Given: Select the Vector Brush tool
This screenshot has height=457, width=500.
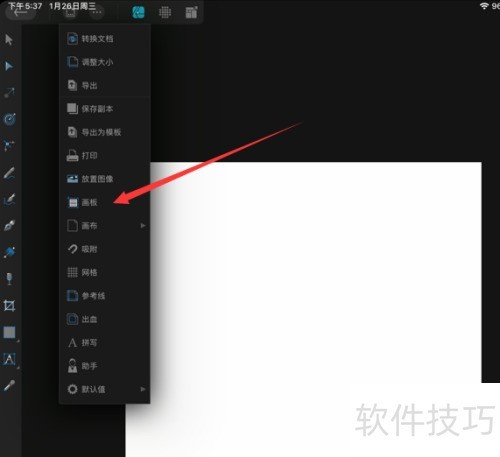Looking at the screenshot, I should (9, 199).
